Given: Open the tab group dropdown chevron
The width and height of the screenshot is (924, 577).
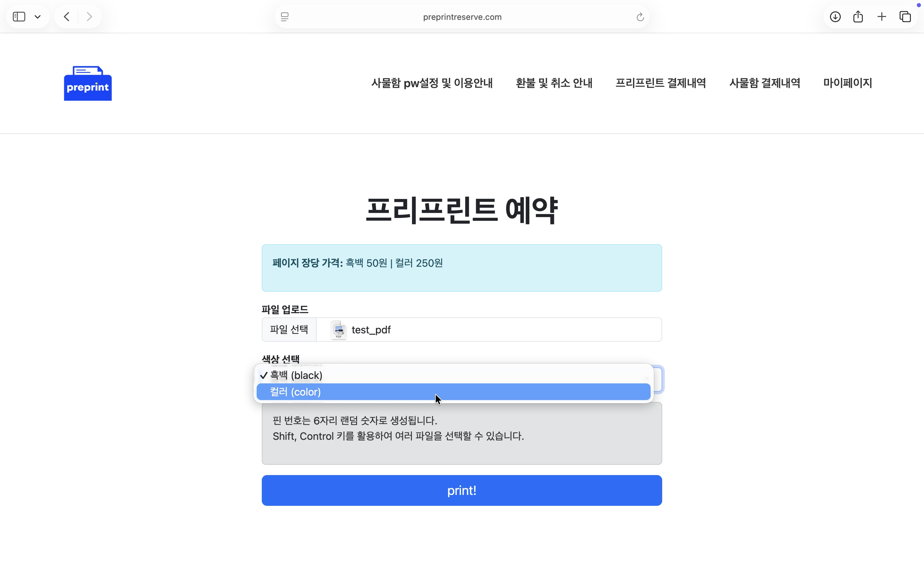Looking at the screenshot, I should point(38,16).
